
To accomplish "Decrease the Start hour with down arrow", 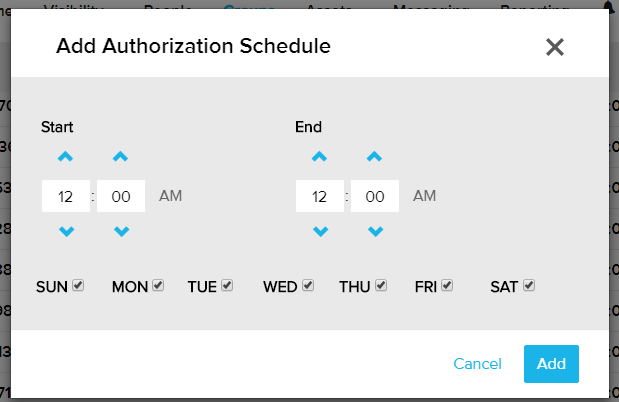I will (66, 232).
